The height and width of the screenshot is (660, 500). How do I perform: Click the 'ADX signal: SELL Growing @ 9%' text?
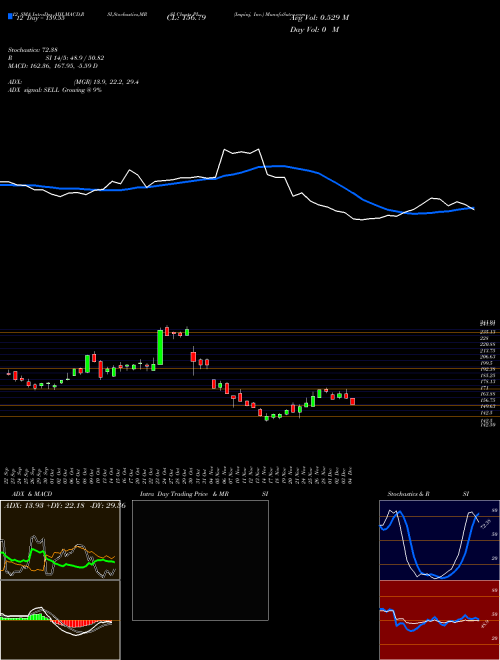[x=55, y=90]
